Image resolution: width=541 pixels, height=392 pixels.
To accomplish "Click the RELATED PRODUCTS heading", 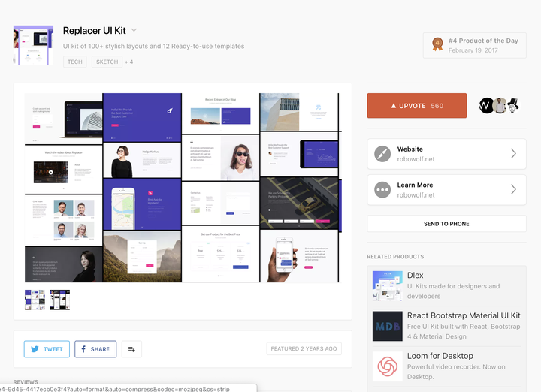I will pos(395,257).
